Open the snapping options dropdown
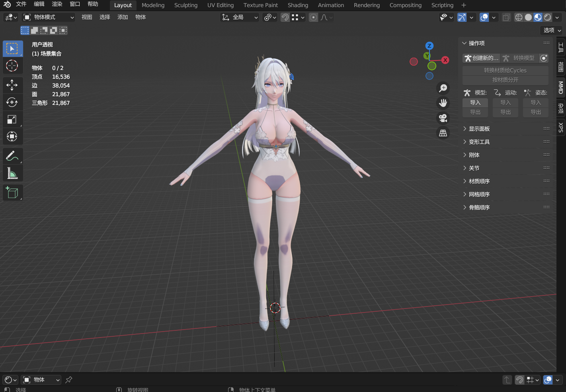Image resolution: width=566 pixels, height=392 pixels. [x=298, y=17]
